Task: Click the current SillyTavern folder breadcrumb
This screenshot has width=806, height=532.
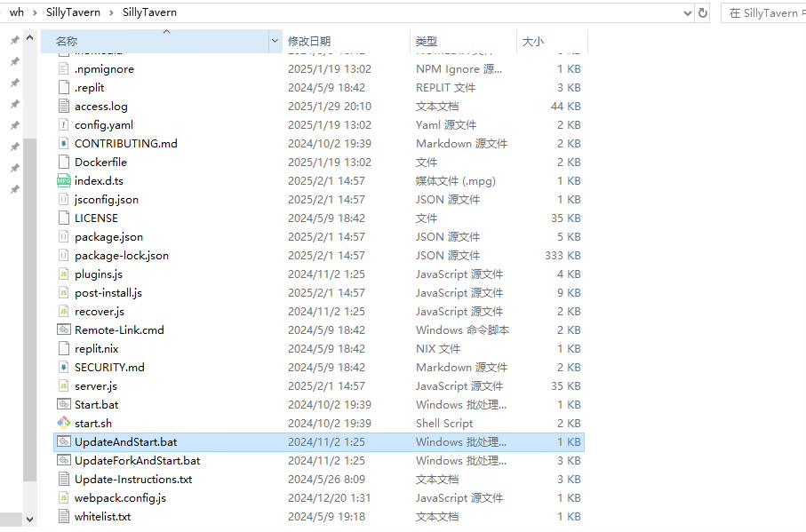Action: (149, 12)
